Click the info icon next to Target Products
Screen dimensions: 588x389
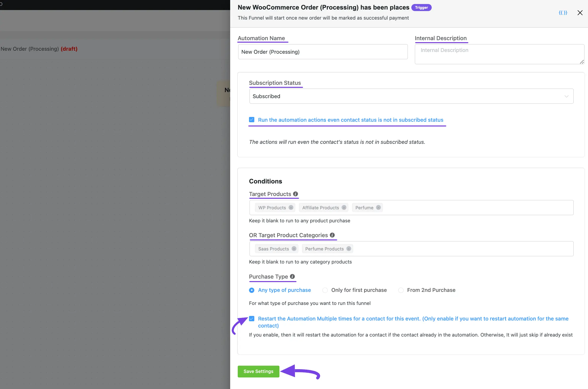pos(296,194)
